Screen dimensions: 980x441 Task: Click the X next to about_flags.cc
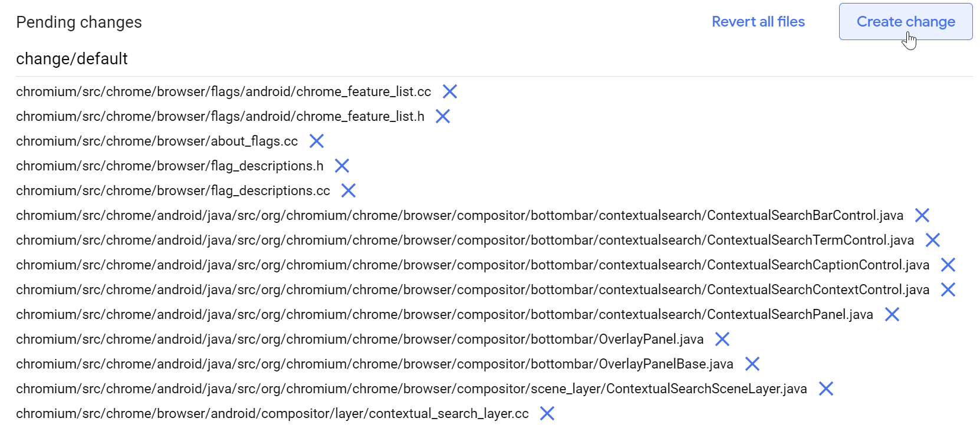(317, 141)
